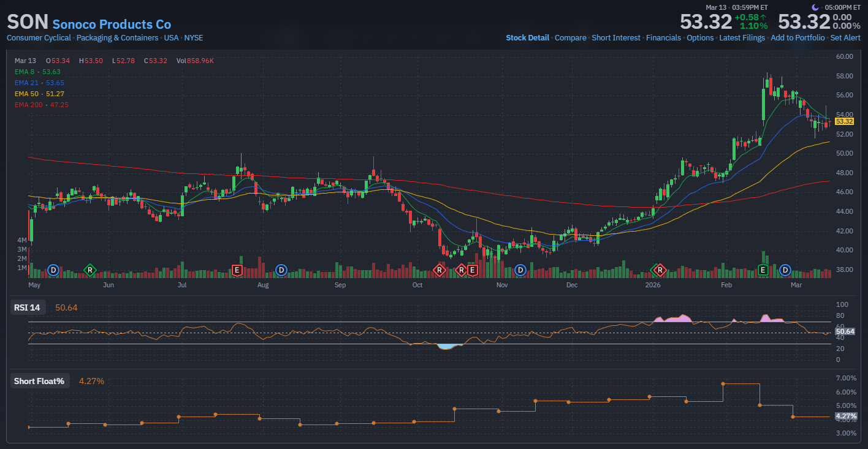Image resolution: width=868 pixels, height=449 pixels.
Task: Open the green E earnings marker in February
Action: click(763, 270)
